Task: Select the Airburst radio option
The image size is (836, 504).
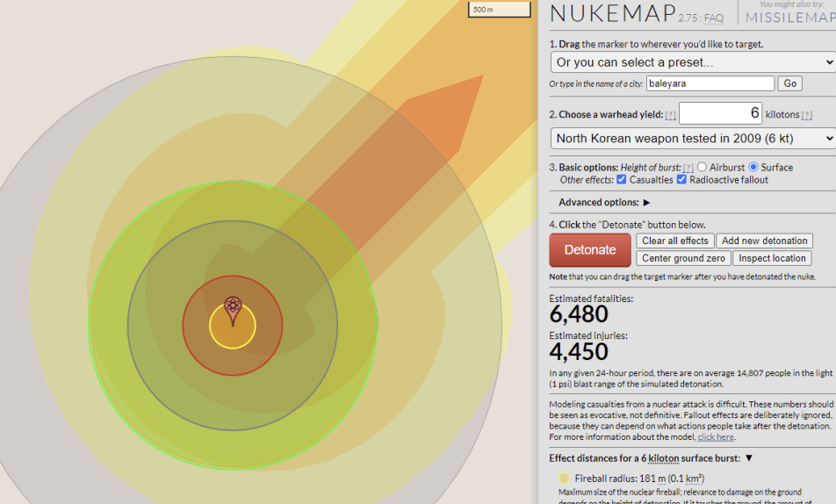Action: [703, 167]
